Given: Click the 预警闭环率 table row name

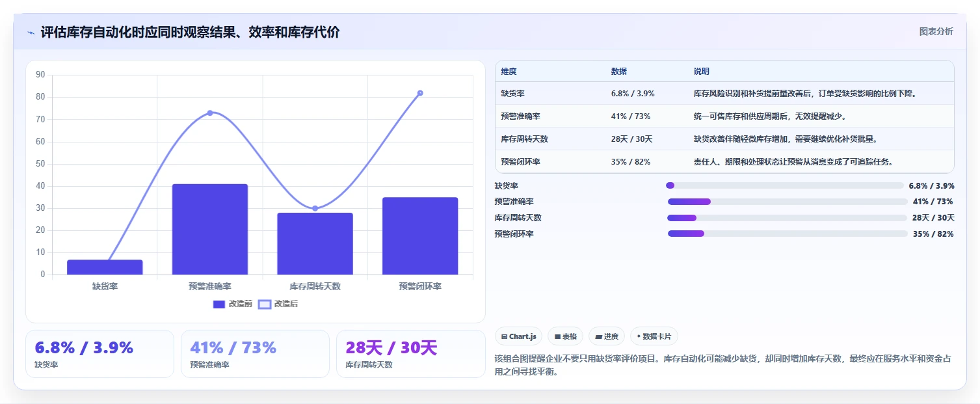Looking at the screenshot, I should click(x=521, y=162).
